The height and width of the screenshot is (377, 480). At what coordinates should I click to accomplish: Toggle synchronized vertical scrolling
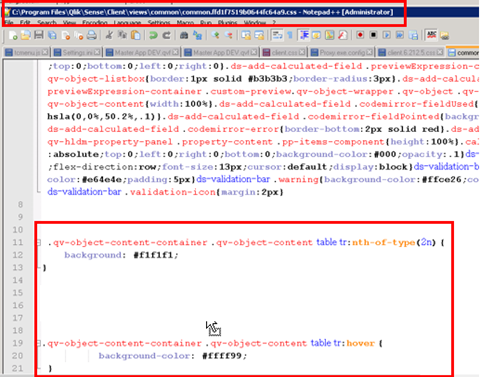246,35
